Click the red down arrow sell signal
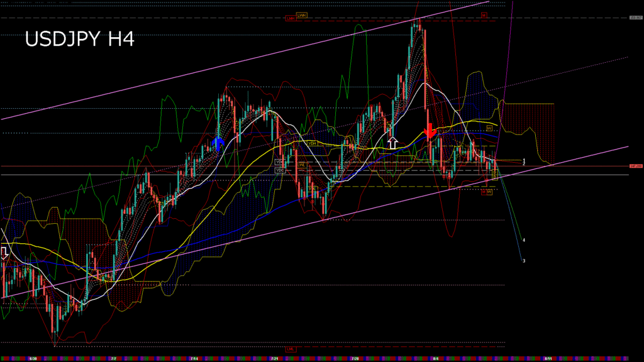Screen dimensions: 644x362 point(430,131)
